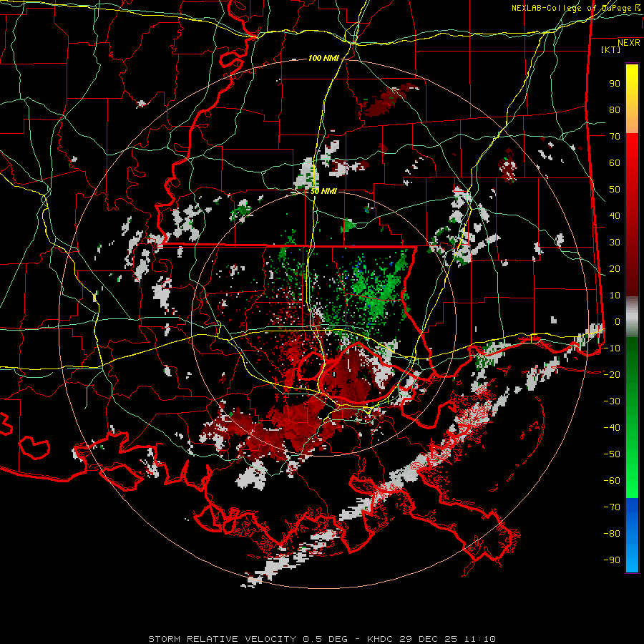Click the 90 value on the velocity scale
644x644 pixels.
point(615,84)
